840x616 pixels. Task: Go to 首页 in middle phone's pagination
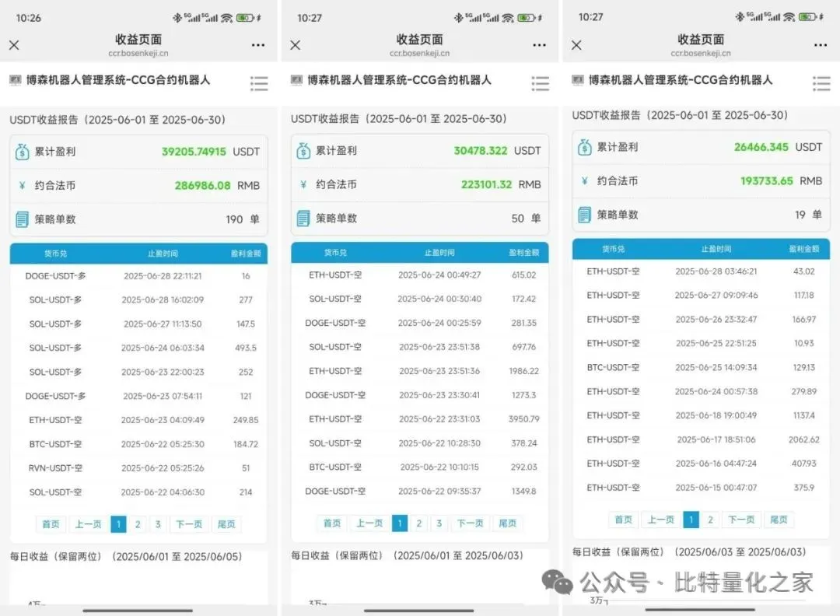[x=332, y=523]
